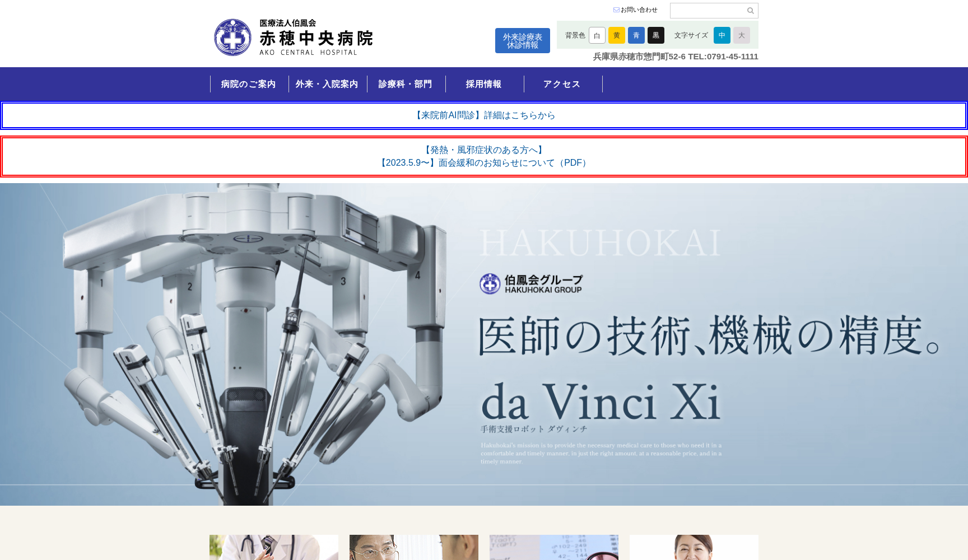Enlarge text with the 大 size button
Viewport: 968px width, 560px height.
741,35
